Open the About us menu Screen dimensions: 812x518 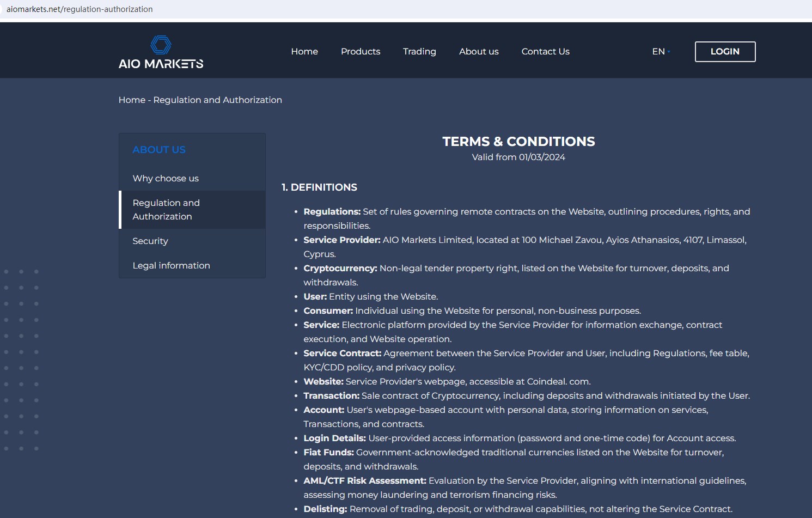479,51
